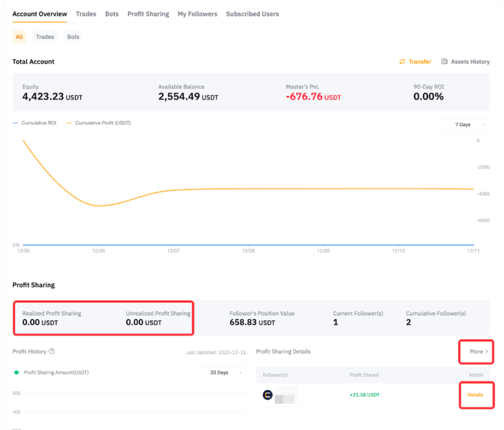Toggle the Cumulative ROI legend line
Image resolution: width=504 pixels, height=430 pixels.
pyautogui.click(x=16, y=123)
